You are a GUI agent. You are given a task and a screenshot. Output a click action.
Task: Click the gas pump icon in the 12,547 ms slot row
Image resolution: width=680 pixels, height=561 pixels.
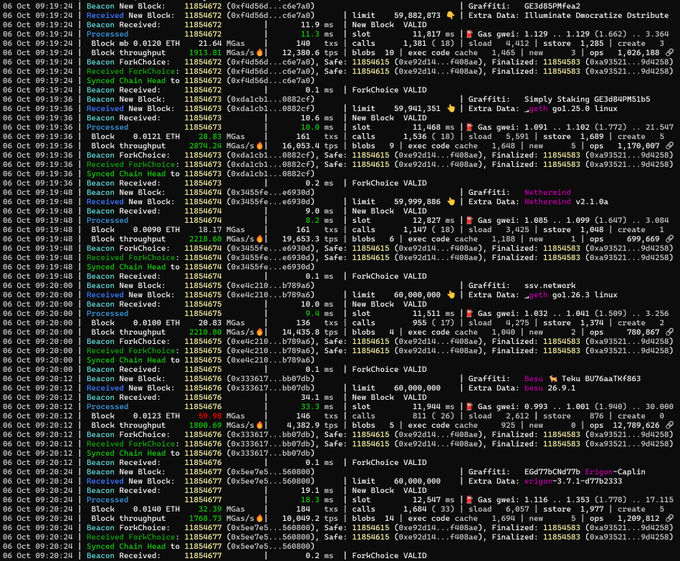pyautogui.click(x=469, y=500)
